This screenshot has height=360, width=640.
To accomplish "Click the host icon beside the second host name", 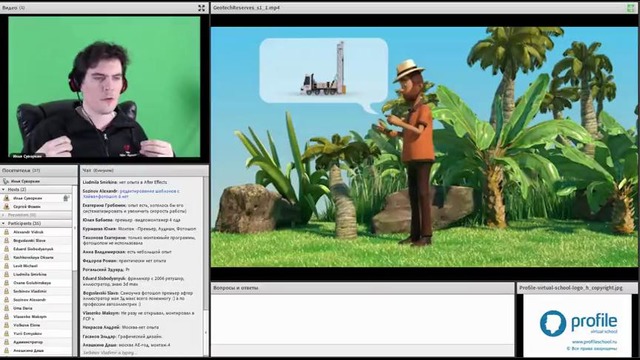I will (7, 207).
